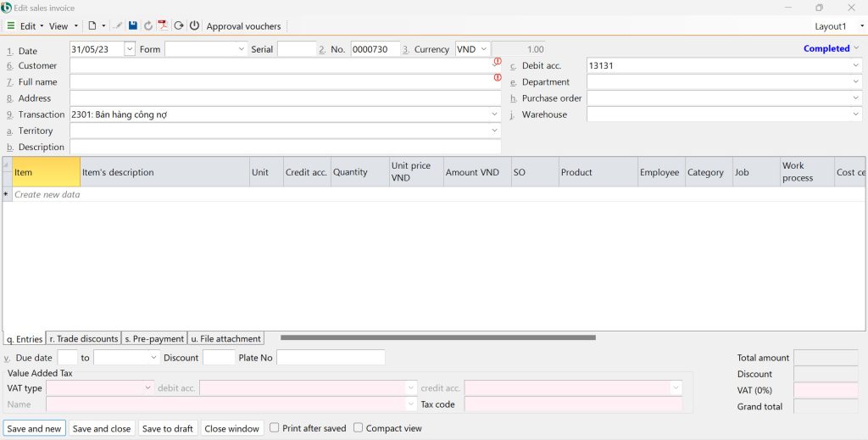This screenshot has width=868, height=440.
Task: Enable Print after saved checkbox
Action: (x=275, y=428)
